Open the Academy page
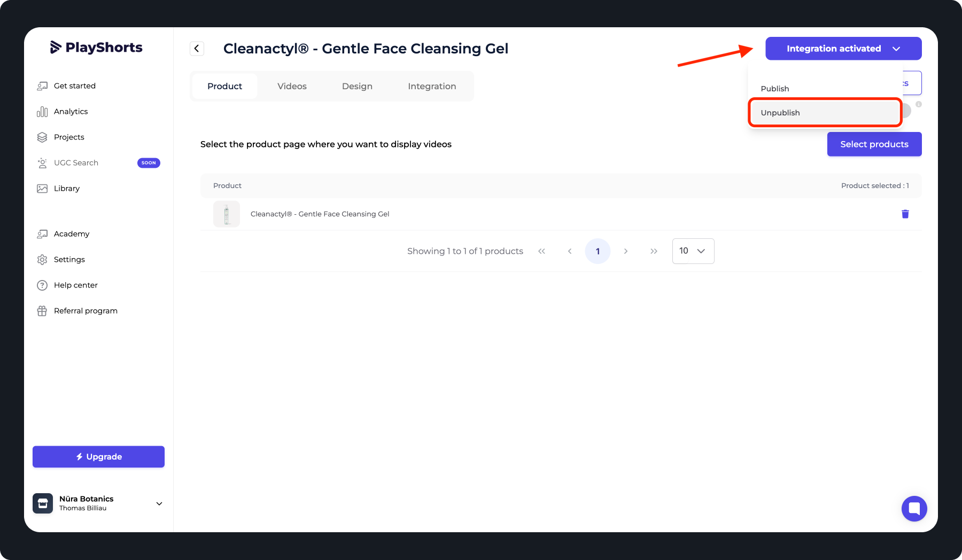962x560 pixels. coord(63,234)
